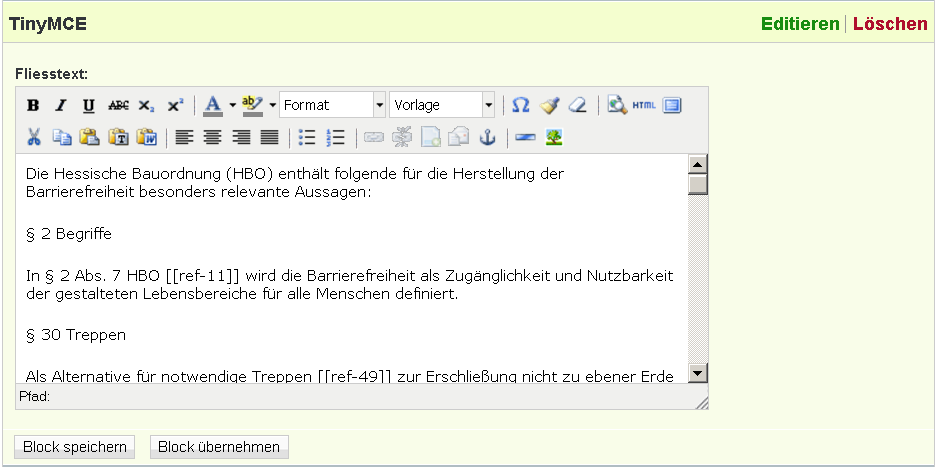The width and height of the screenshot is (936, 467).
Task: Apply the text color button
Action: pos(213,106)
